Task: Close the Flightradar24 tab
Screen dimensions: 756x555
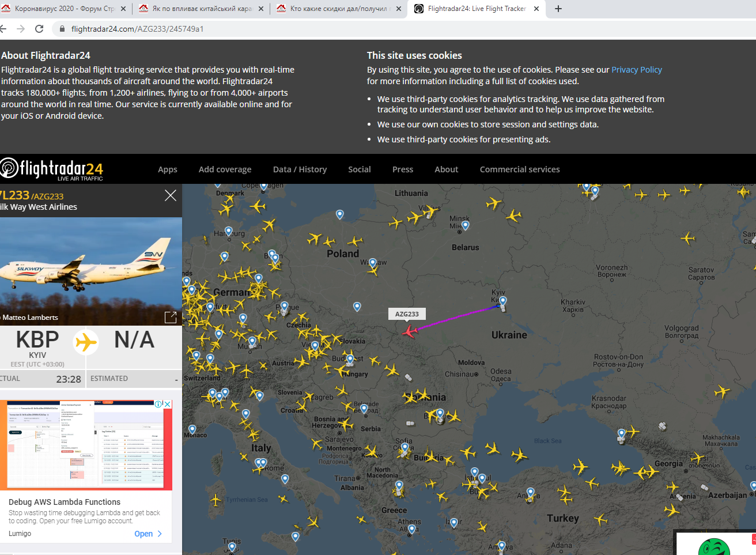Action: 536,9
